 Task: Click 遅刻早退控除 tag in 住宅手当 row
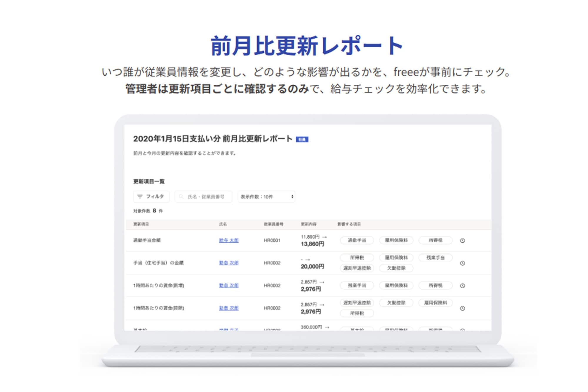point(357,268)
